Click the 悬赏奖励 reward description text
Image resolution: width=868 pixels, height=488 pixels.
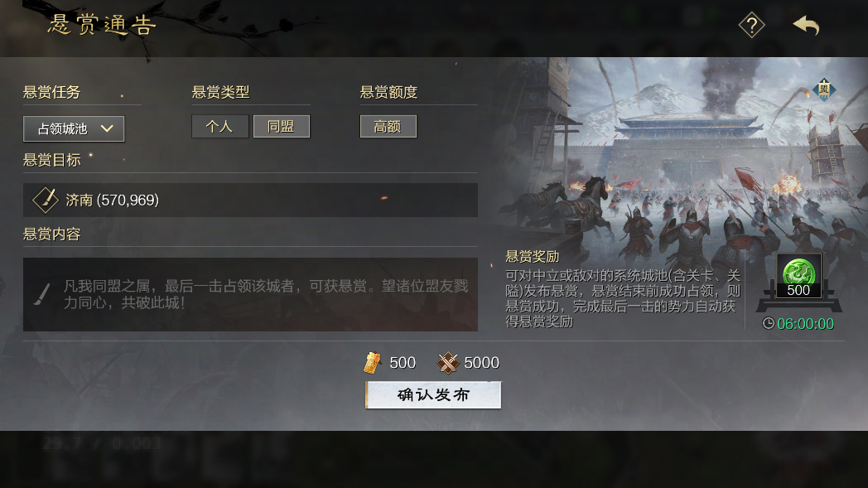coord(622,298)
